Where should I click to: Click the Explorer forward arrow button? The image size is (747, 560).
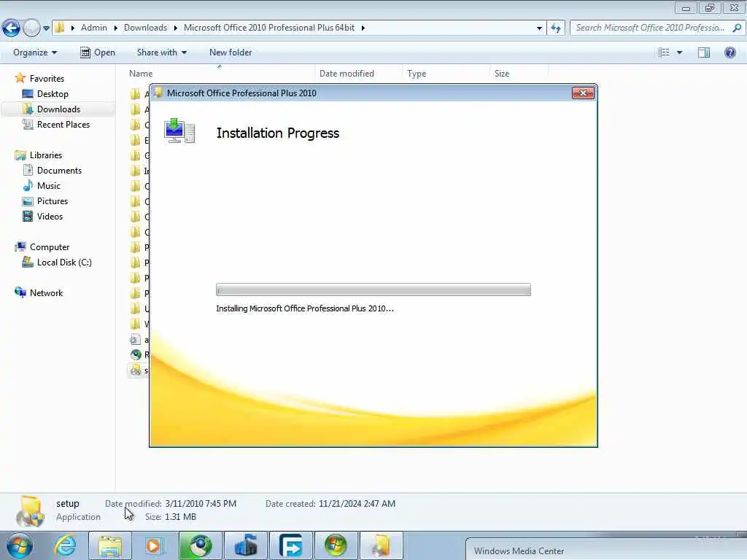(x=32, y=28)
